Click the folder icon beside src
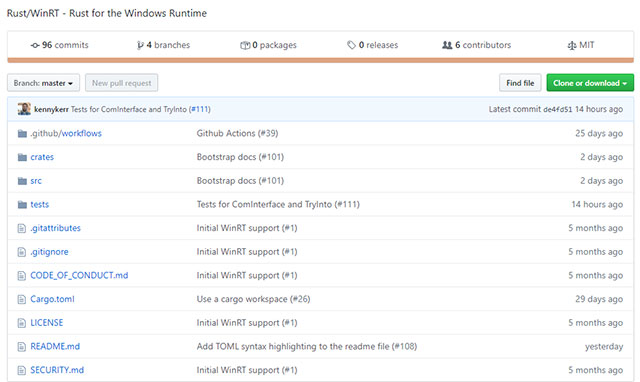 22,181
